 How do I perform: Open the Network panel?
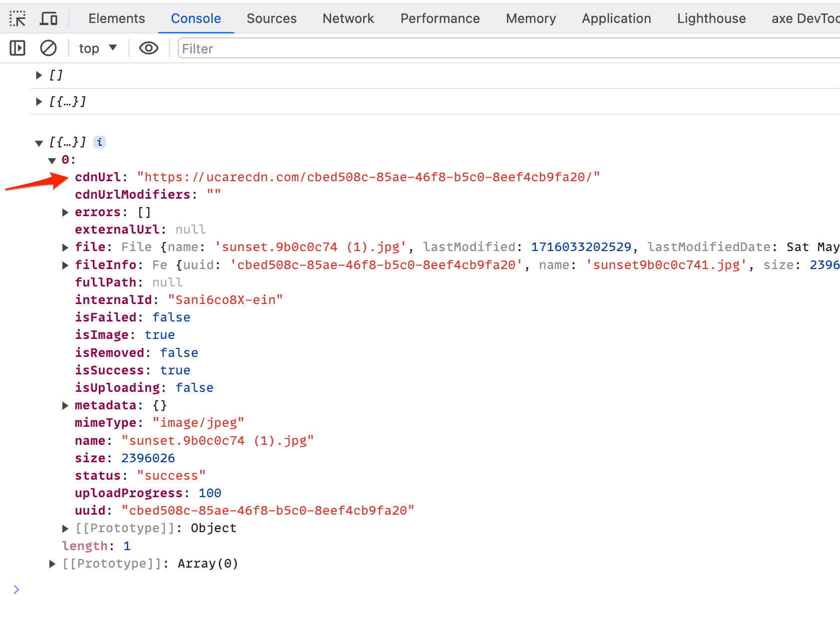[348, 18]
